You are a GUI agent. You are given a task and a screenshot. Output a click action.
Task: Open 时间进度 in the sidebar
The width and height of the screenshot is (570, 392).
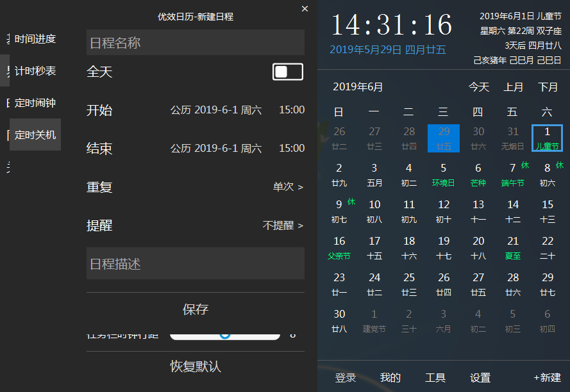click(35, 39)
